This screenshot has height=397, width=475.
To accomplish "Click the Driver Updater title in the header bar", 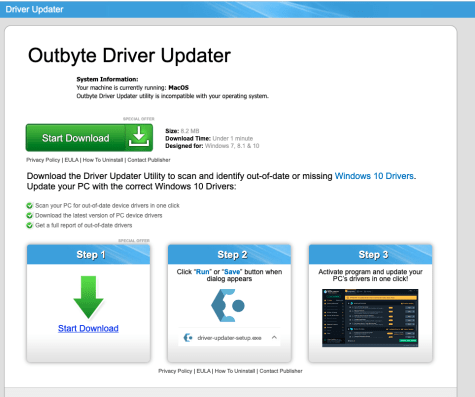I will coord(34,9).
